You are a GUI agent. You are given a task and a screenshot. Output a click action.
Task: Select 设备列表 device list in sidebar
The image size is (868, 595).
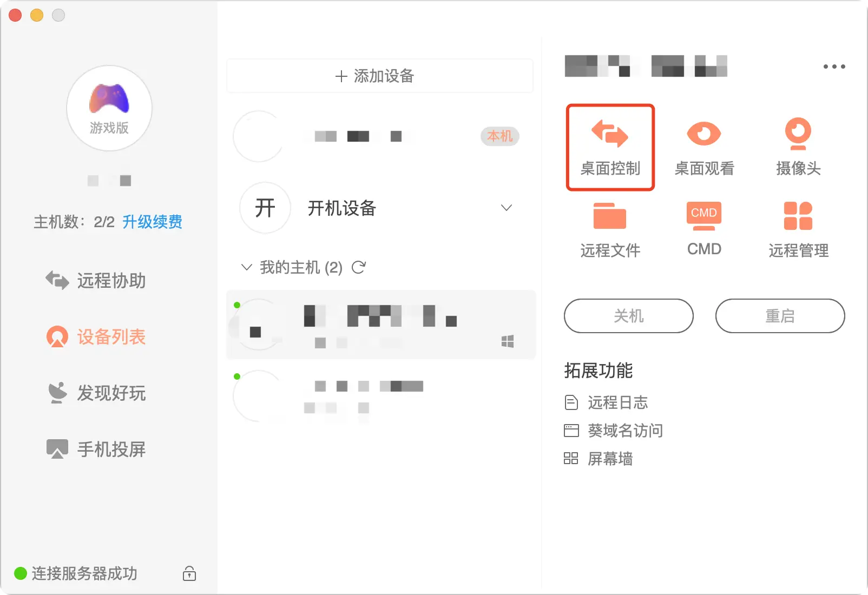pyautogui.click(x=96, y=336)
